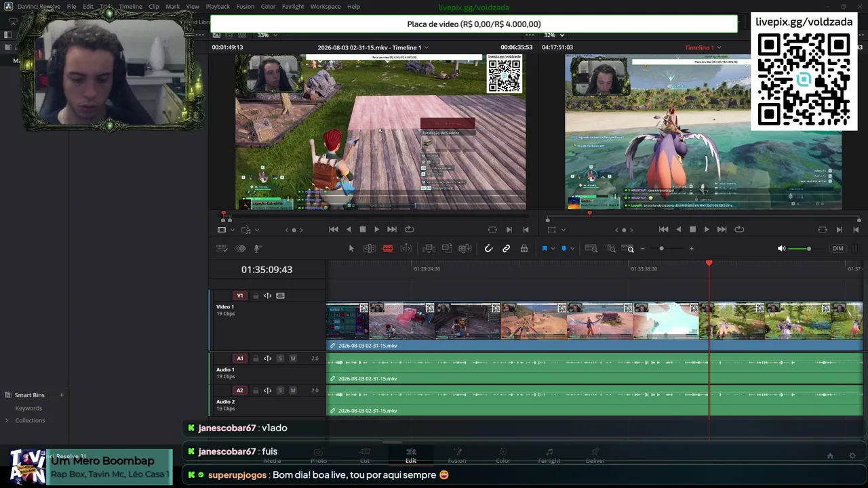Play the timeline viewer

[x=707, y=230]
